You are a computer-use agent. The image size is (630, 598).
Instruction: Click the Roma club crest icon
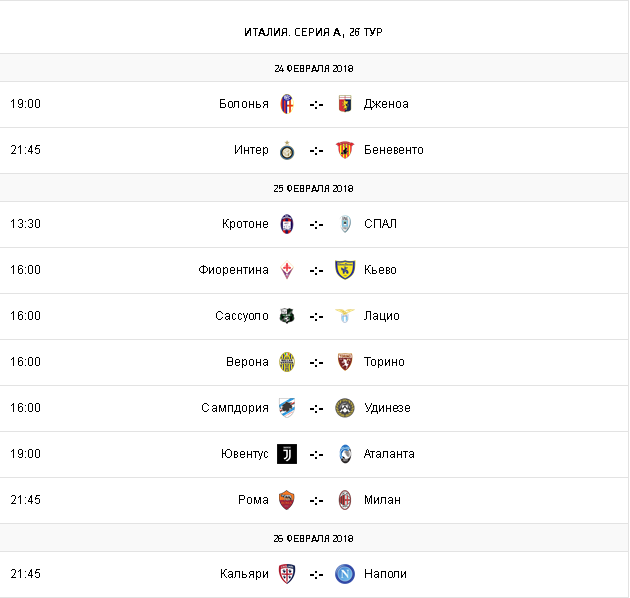[287, 500]
